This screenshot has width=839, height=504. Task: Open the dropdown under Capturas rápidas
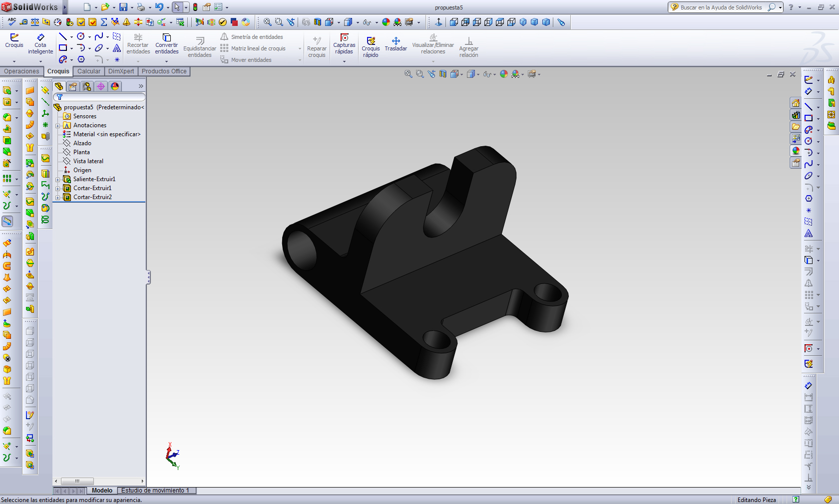[x=344, y=62]
